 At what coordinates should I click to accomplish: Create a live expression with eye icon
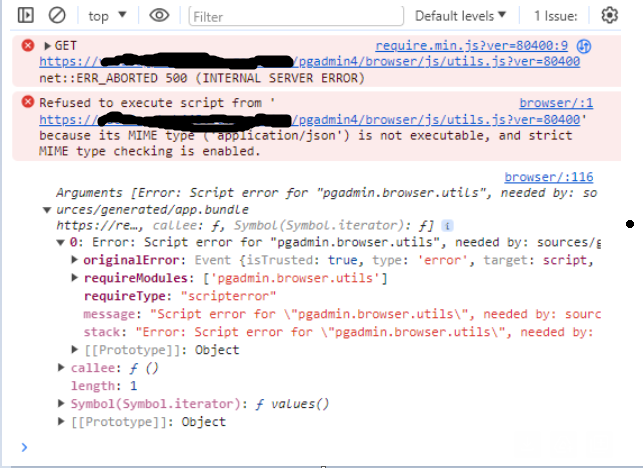click(x=158, y=16)
